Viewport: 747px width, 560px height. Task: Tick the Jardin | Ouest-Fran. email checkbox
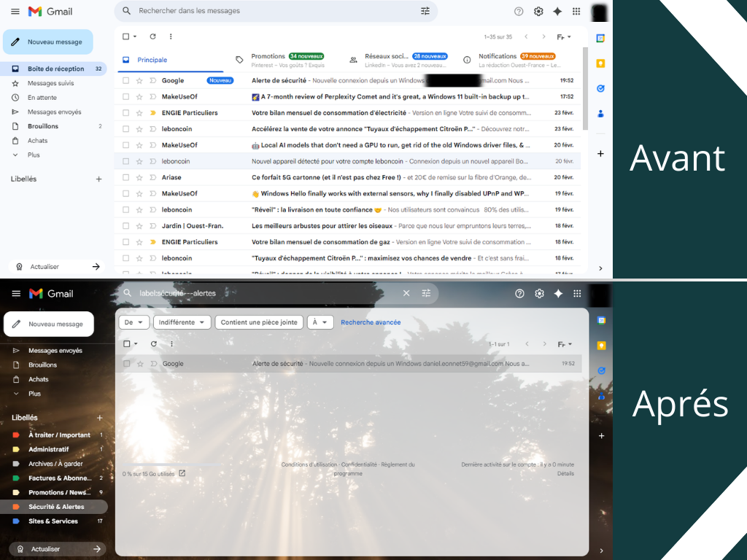coord(125,226)
